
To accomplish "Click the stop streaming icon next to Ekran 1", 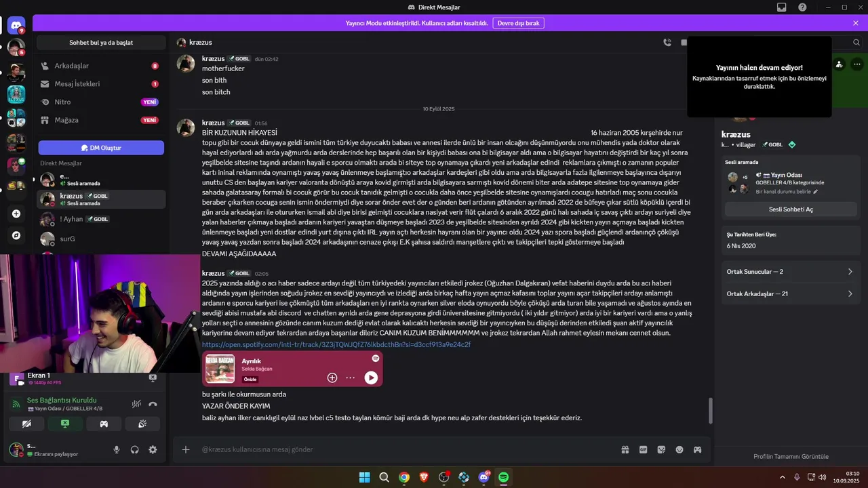I will point(153,378).
